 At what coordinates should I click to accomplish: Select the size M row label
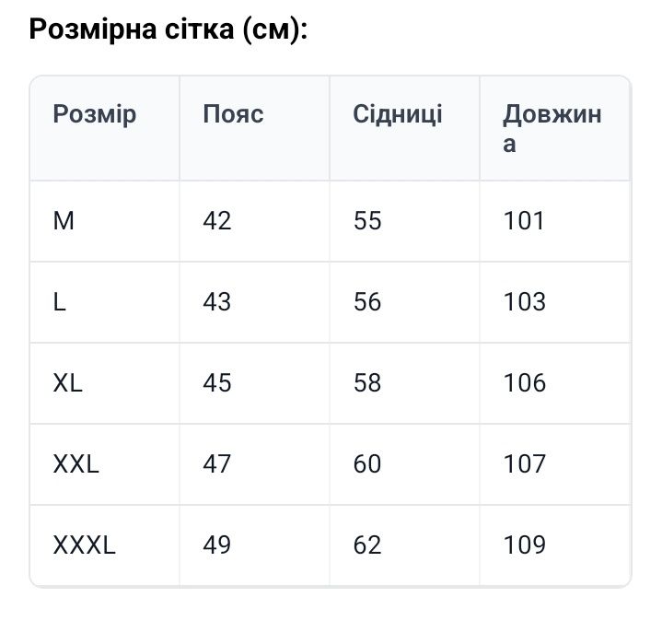coord(64,221)
